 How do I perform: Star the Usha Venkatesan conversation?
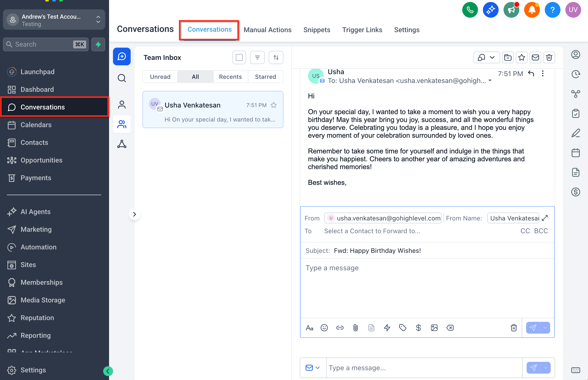click(274, 105)
